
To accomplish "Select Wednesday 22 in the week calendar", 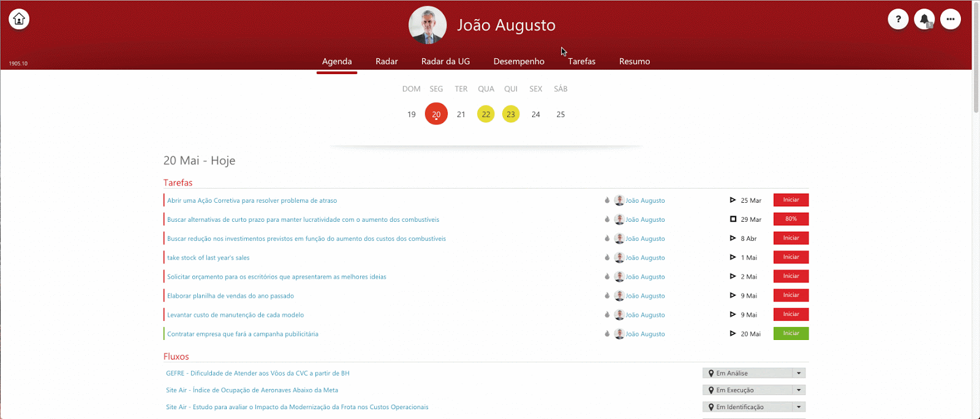I will click(x=486, y=115).
